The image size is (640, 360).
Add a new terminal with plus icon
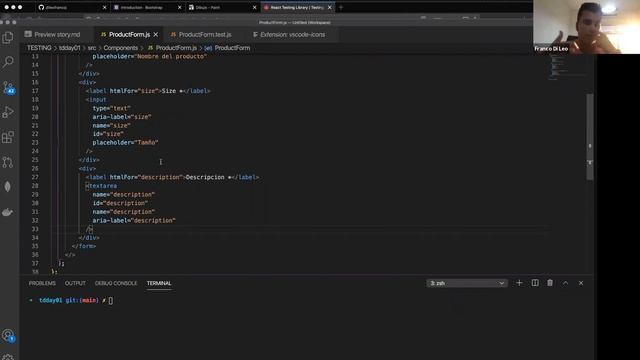(519, 283)
